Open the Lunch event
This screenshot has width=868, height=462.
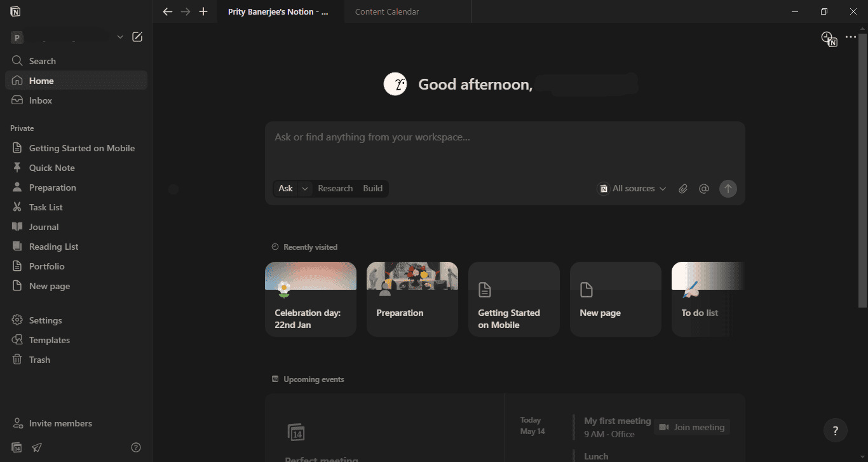596,456
